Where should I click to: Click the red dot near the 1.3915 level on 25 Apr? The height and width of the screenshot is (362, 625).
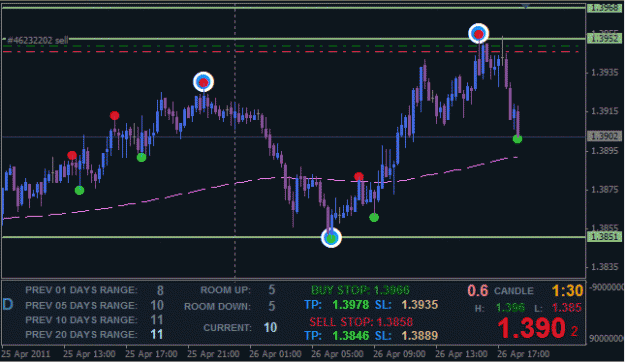coord(114,116)
